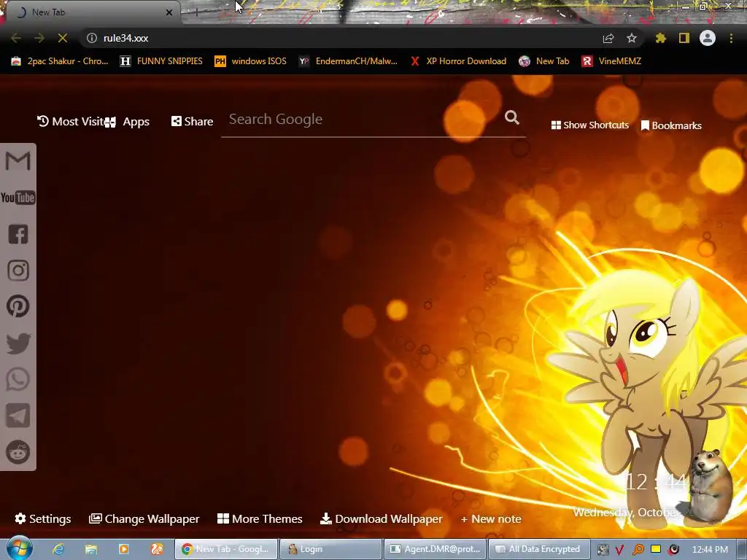
Task: Open the Chrome profile avatar
Action: 708,38
